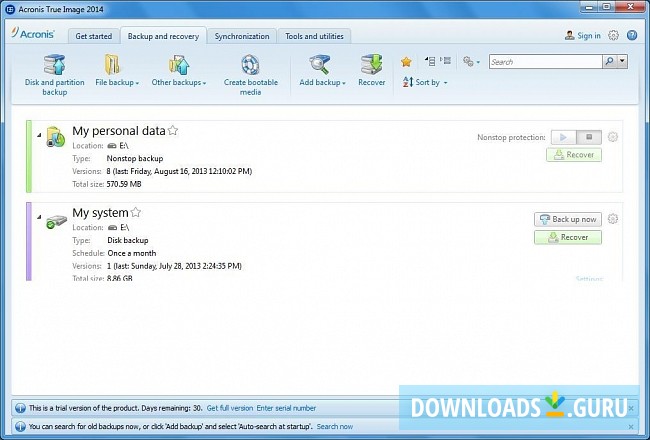Open Other backups dropdown arrow
This screenshot has height=440, width=650.
tap(204, 83)
